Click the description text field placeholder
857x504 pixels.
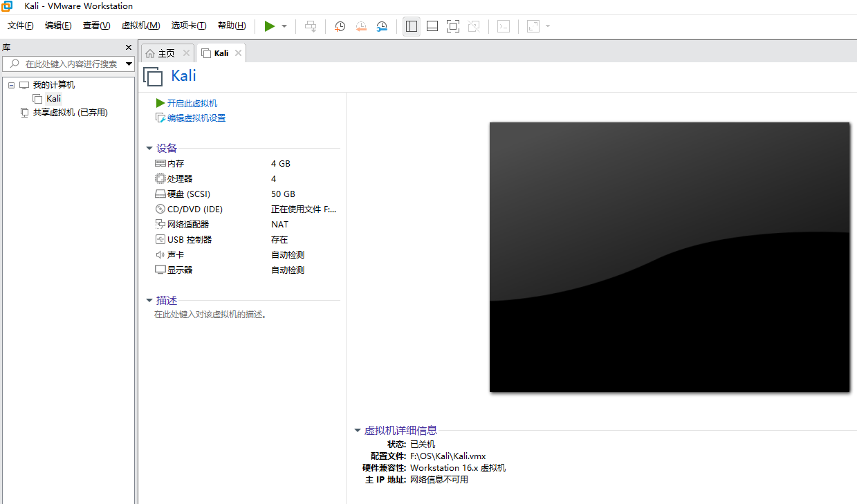(x=210, y=315)
